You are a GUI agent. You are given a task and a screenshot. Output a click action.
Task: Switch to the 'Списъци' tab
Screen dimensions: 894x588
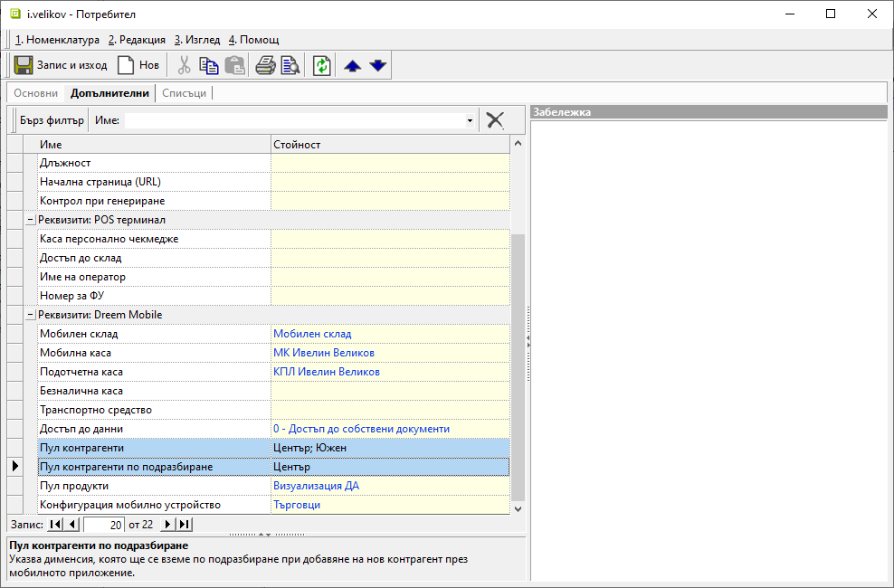point(185,93)
